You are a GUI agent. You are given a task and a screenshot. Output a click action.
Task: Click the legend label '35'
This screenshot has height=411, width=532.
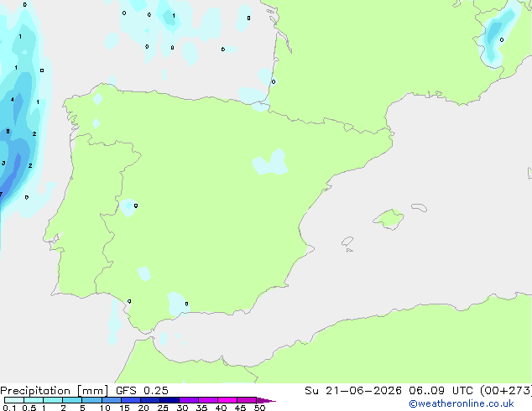click(201, 408)
